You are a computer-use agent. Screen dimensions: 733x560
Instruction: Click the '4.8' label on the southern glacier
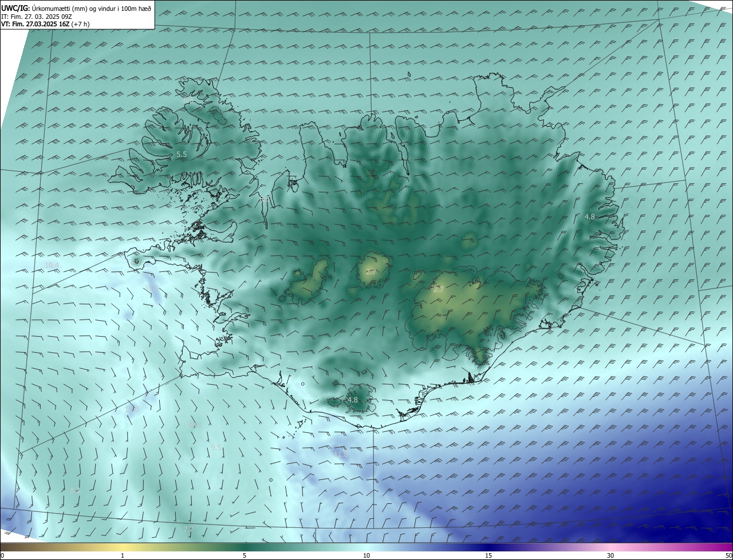click(x=352, y=400)
